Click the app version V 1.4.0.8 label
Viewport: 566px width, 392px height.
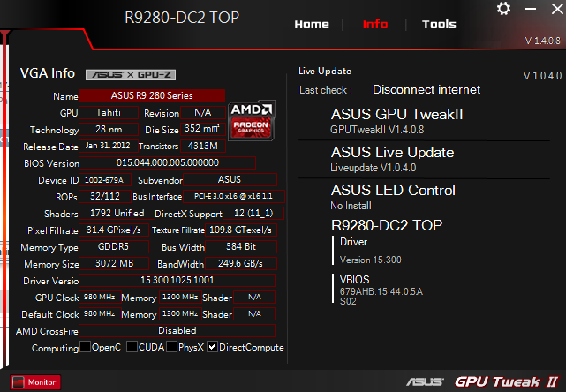click(542, 41)
